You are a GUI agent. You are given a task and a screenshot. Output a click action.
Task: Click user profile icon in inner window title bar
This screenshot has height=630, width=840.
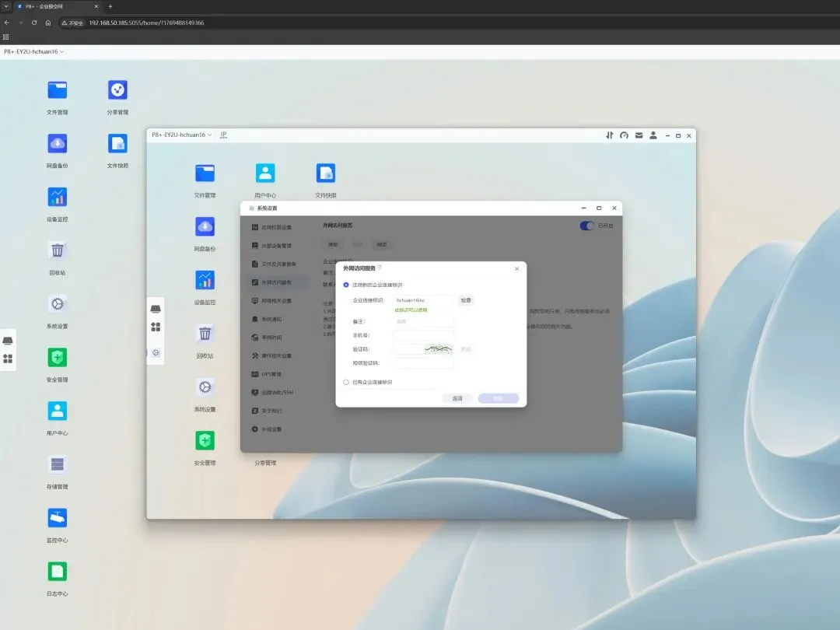(x=653, y=135)
